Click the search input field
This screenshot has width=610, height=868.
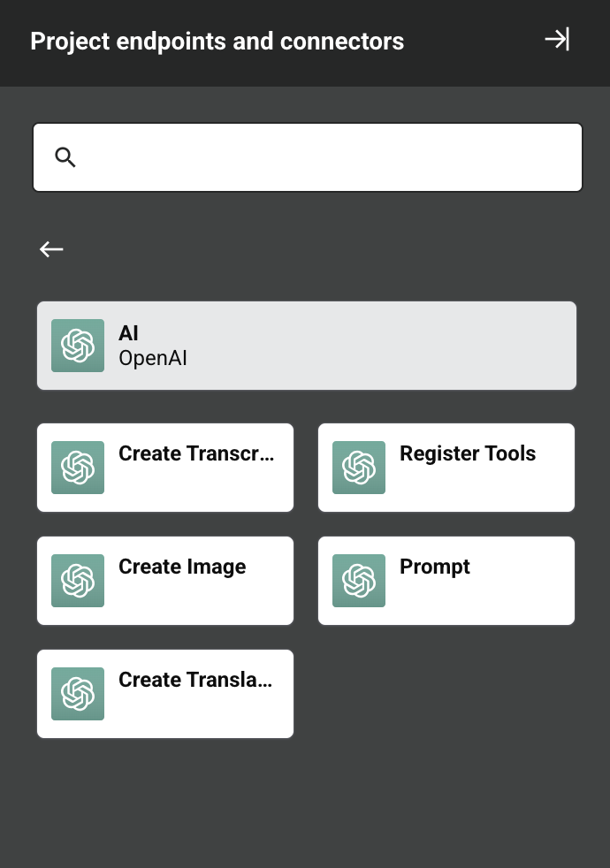(307, 156)
